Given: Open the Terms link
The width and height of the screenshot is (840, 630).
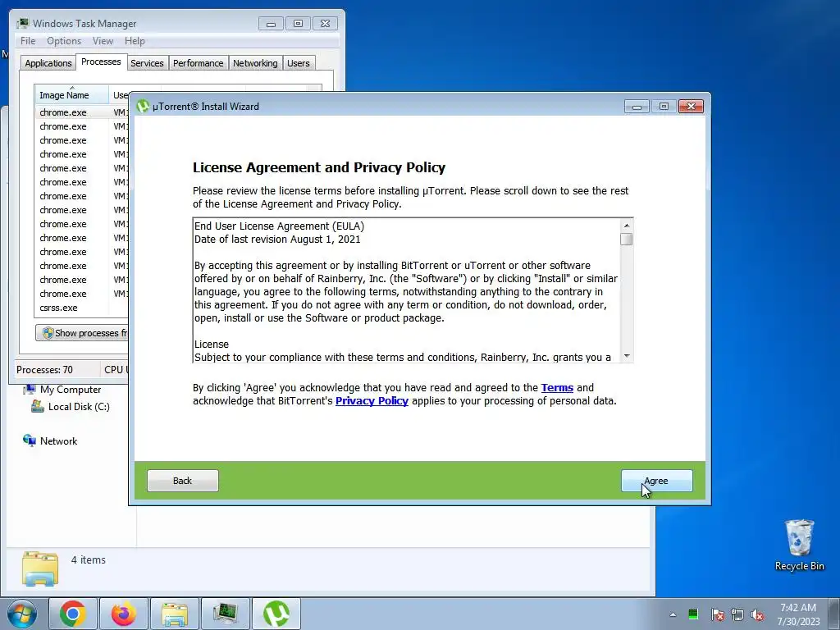Looking at the screenshot, I should [x=557, y=387].
